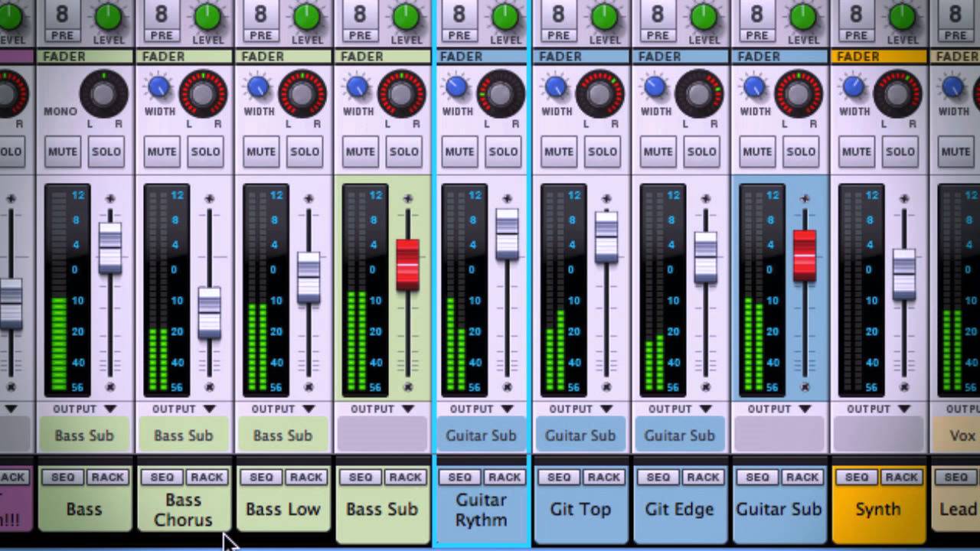Viewport: 980px width, 551px height.
Task: Click SEQ button on Bass channel
Action: coord(63,478)
